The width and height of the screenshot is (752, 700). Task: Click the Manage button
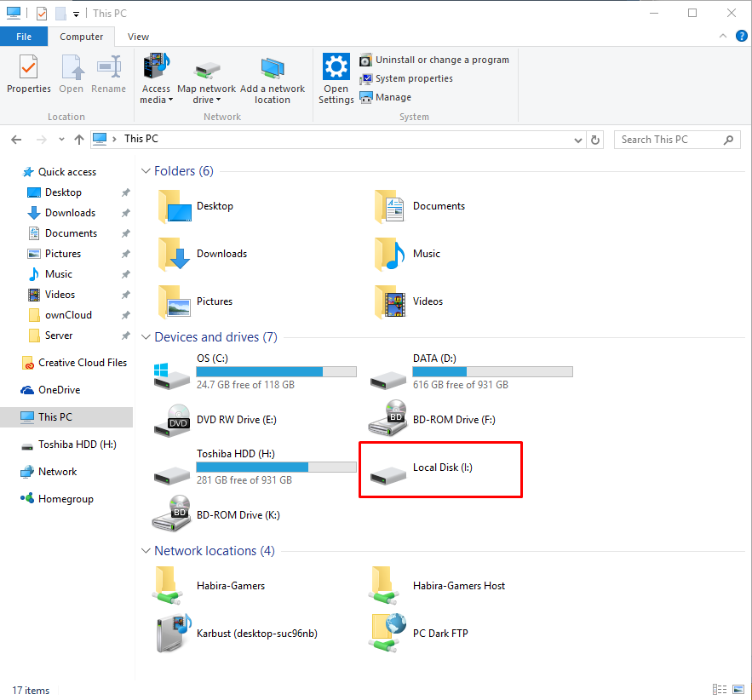[x=386, y=97]
